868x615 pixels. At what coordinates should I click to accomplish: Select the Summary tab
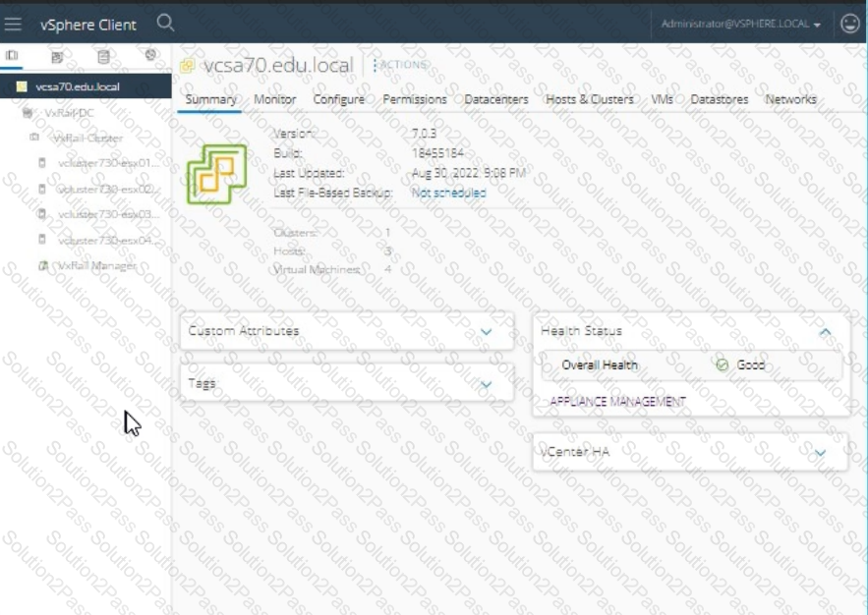pyautogui.click(x=210, y=99)
